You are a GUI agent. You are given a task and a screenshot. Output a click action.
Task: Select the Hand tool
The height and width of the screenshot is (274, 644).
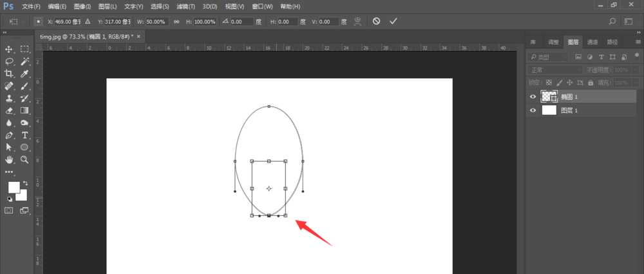pos(9,159)
